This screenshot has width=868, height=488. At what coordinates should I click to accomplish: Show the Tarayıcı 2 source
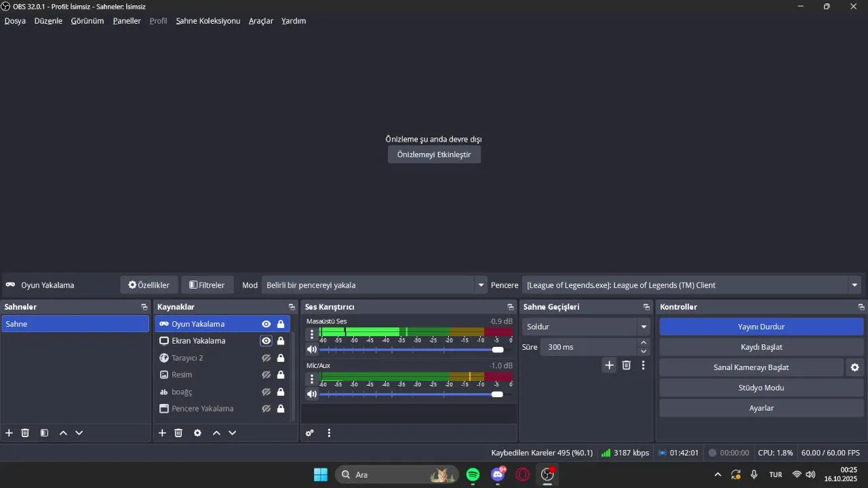267,358
